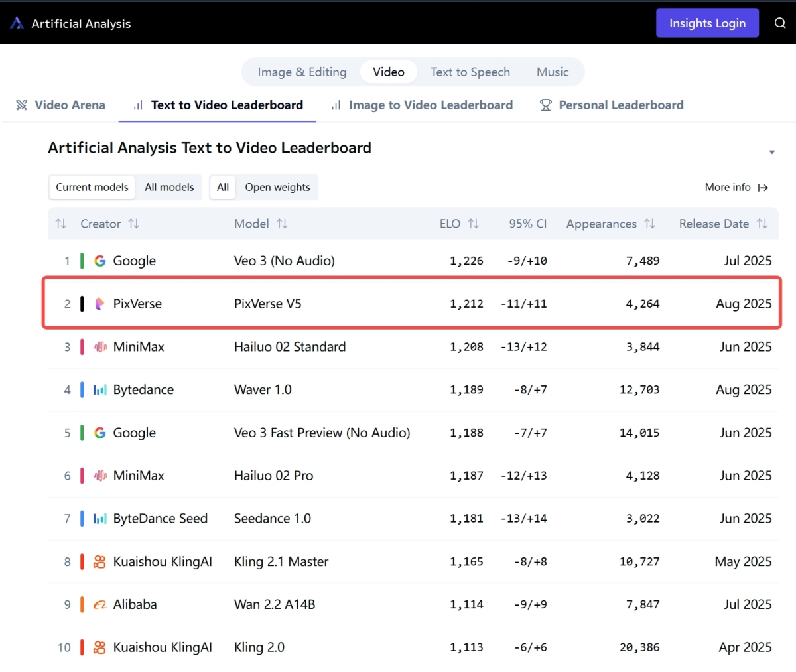
Task: Click the Bytedance logo in the Waver 1.0 row
Action: point(100,389)
